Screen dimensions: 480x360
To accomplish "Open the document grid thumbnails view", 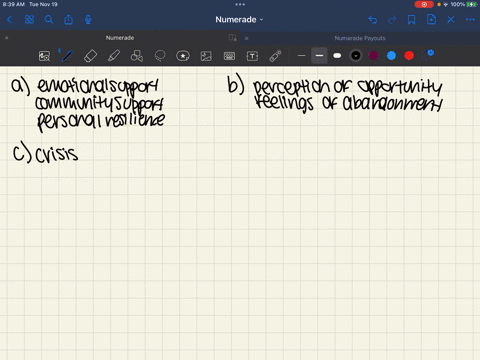I will click(29, 20).
